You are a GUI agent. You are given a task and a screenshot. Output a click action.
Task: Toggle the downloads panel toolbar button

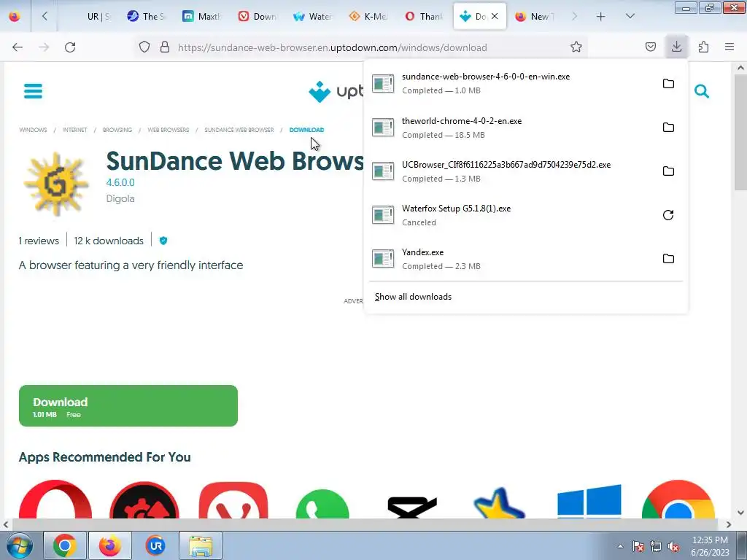pyautogui.click(x=676, y=47)
